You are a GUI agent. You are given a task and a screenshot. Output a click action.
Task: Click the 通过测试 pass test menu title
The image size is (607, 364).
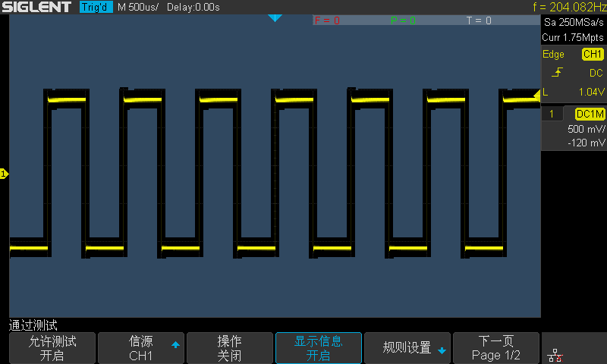pos(33,325)
